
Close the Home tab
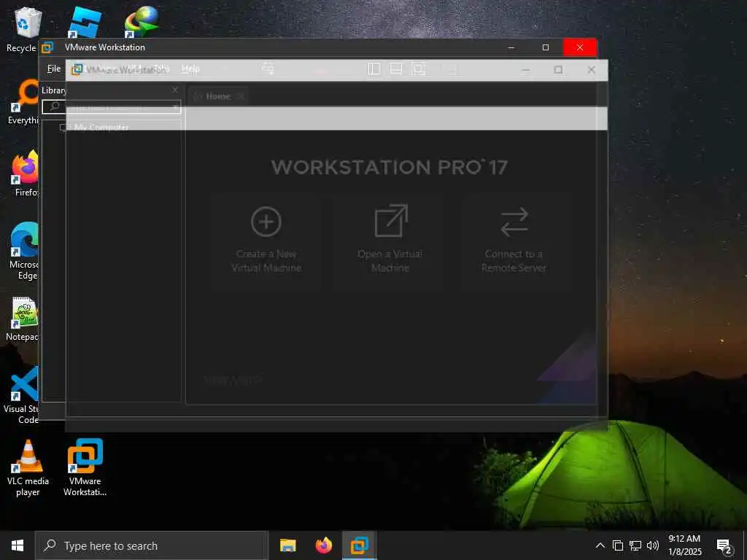point(241,96)
